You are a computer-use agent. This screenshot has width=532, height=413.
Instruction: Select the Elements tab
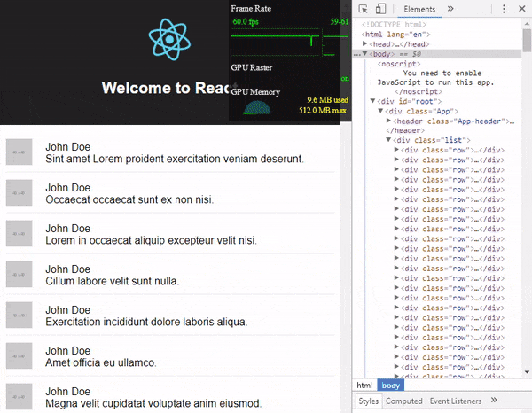tap(419, 9)
